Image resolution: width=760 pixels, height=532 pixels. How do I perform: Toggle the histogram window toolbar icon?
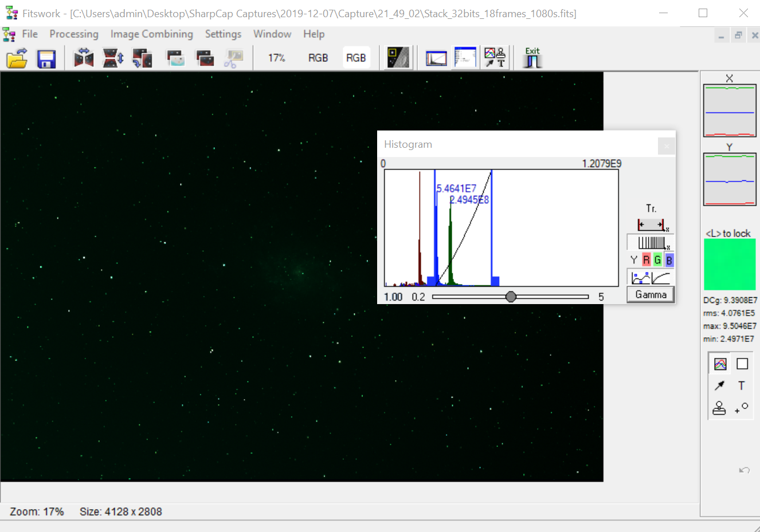(x=436, y=58)
